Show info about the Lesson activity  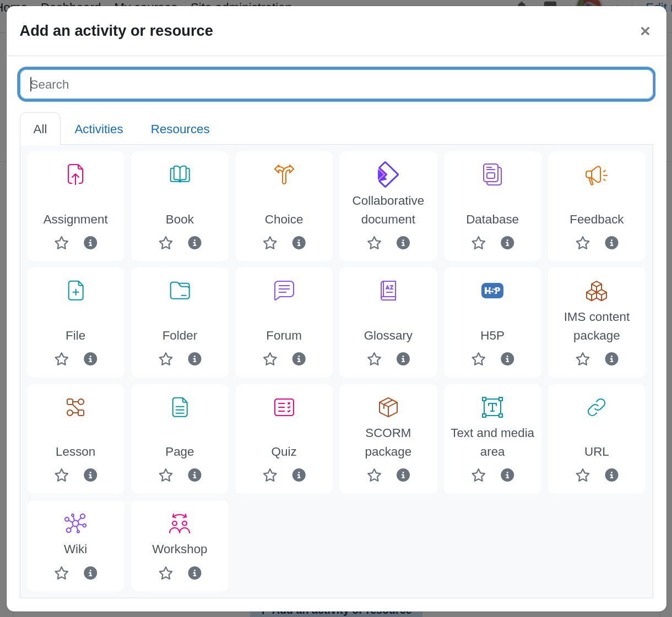pyautogui.click(x=90, y=475)
